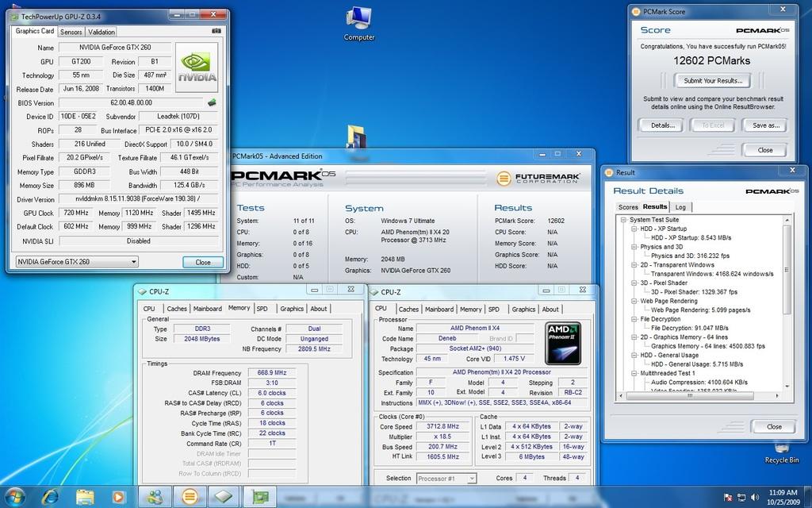Collapse the Web Page Rendering node
This screenshot has width=812, height=508.
tap(634, 301)
